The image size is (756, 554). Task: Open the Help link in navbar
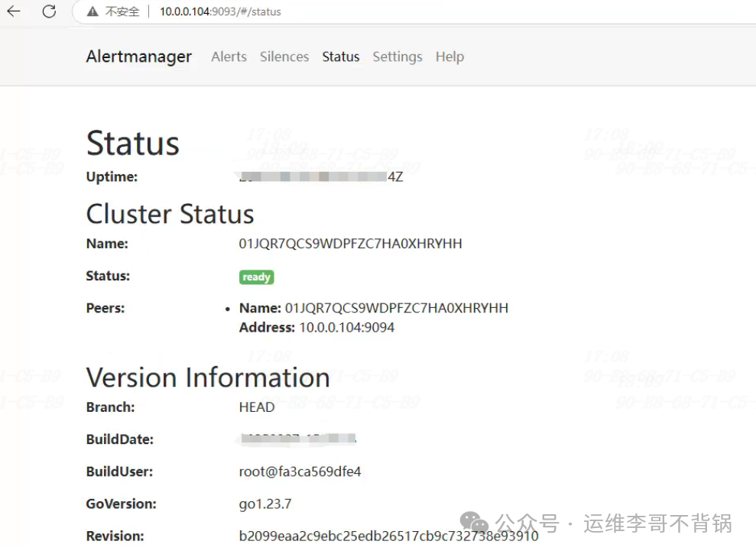click(449, 57)
